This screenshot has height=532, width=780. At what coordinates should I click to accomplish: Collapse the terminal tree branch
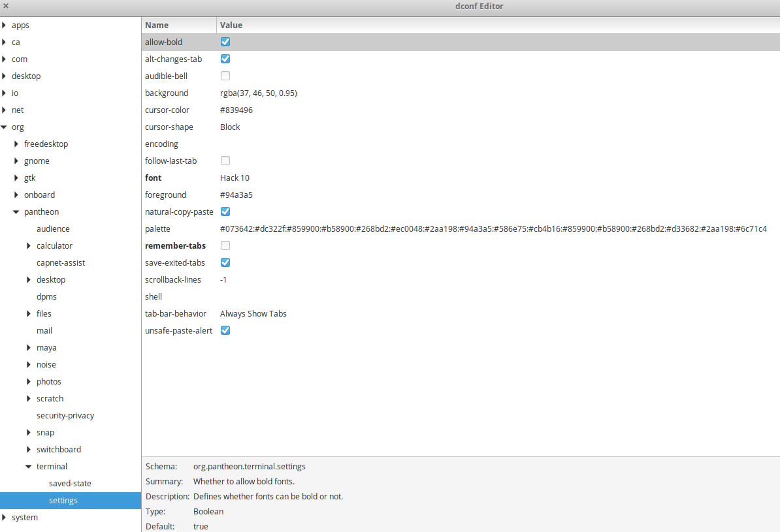(28, 466)
